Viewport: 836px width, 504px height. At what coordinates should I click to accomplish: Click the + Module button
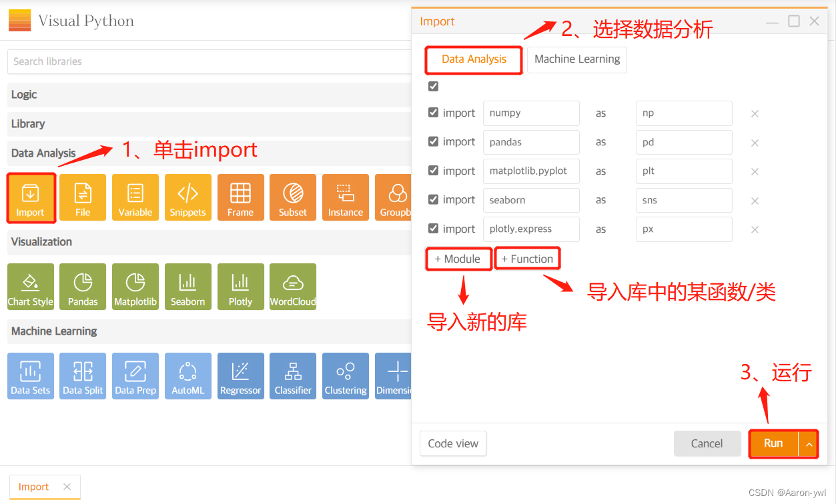[x=458, y=259]
